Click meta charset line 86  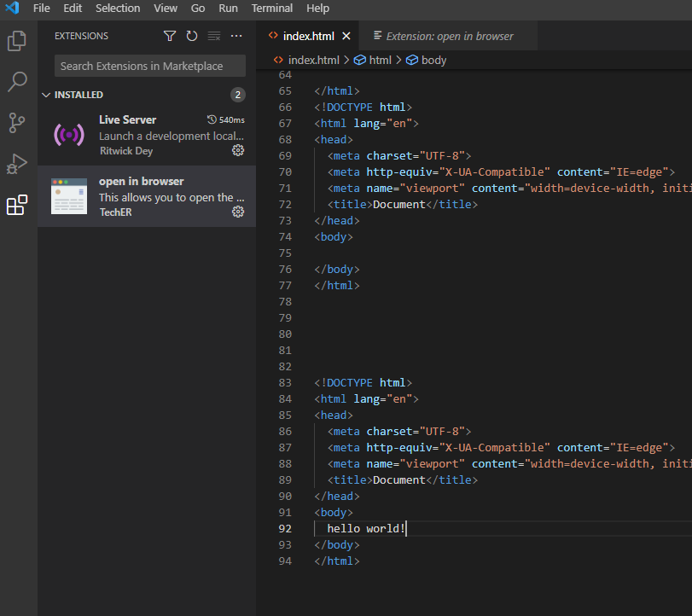coord(399,431)
